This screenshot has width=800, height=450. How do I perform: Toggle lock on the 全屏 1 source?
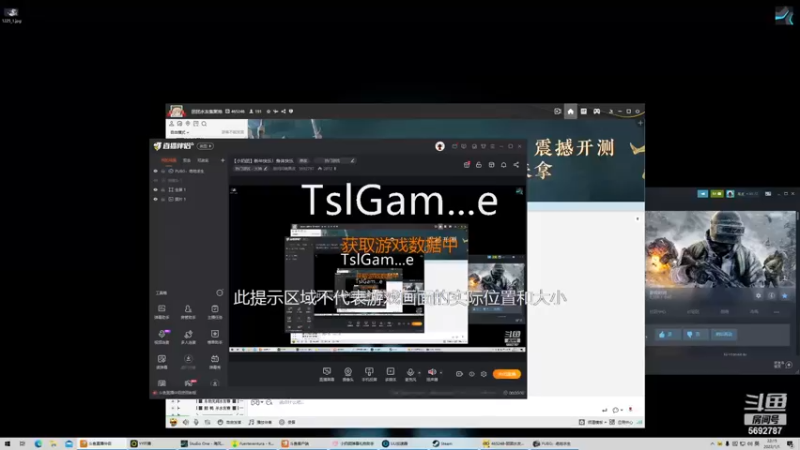[x=163, y=189]
